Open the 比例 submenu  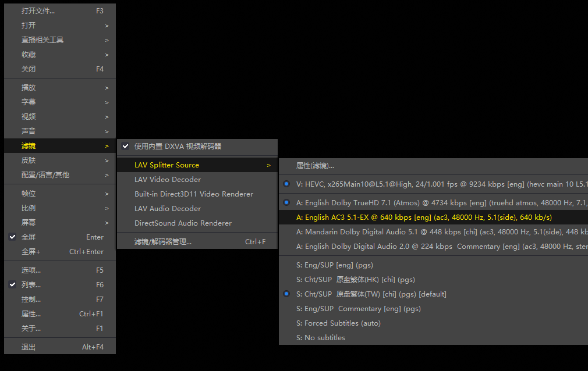(x=59, y=208)
